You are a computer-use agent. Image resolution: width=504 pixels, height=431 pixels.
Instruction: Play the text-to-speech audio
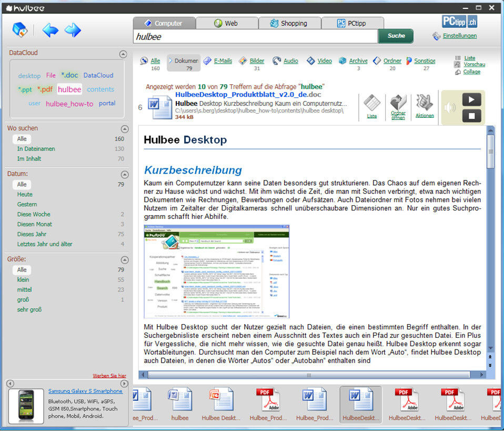[x=471, y=99]
